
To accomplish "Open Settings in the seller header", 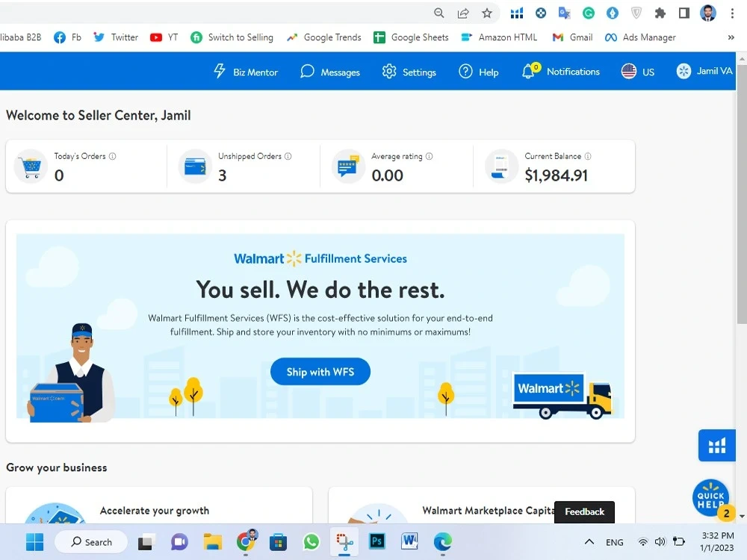I will click(x=409, y=72).
